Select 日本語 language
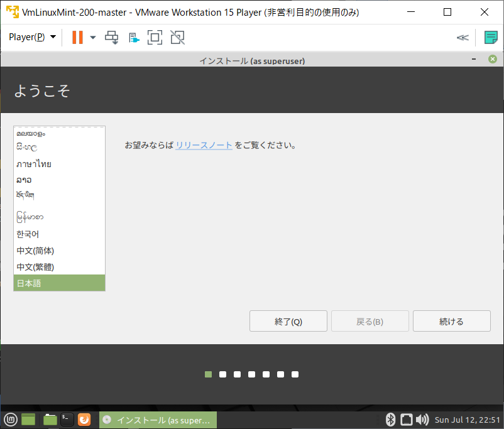The image size is (504, 429). [59, 283]
